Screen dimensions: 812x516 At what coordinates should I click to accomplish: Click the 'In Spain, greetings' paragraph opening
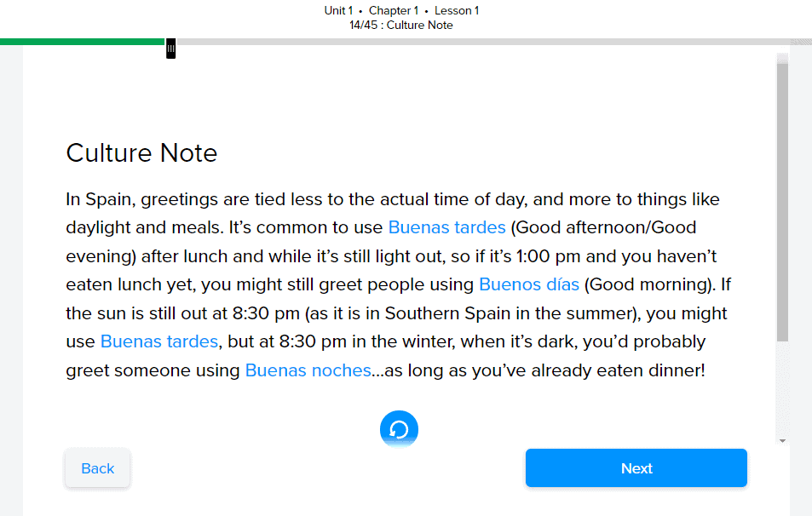coord(136,199)
